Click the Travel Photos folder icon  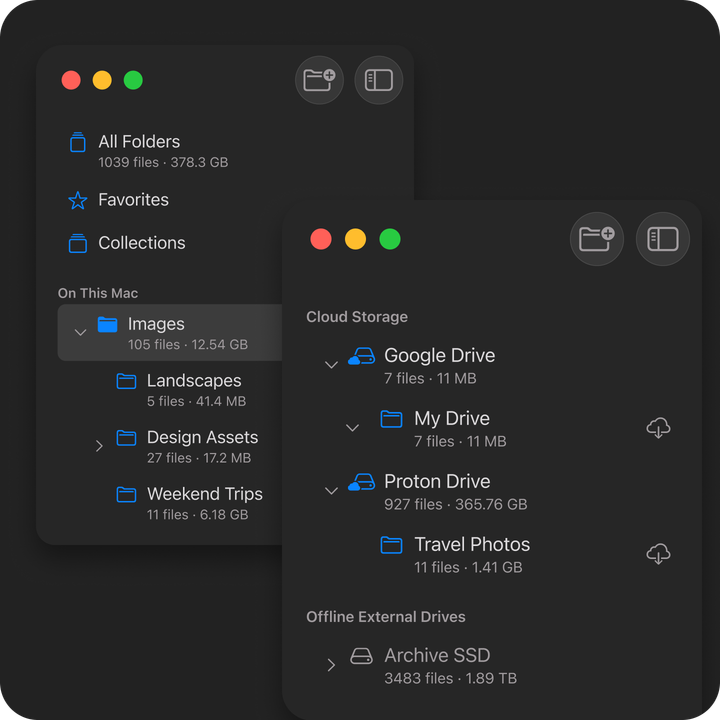[391, 545]
